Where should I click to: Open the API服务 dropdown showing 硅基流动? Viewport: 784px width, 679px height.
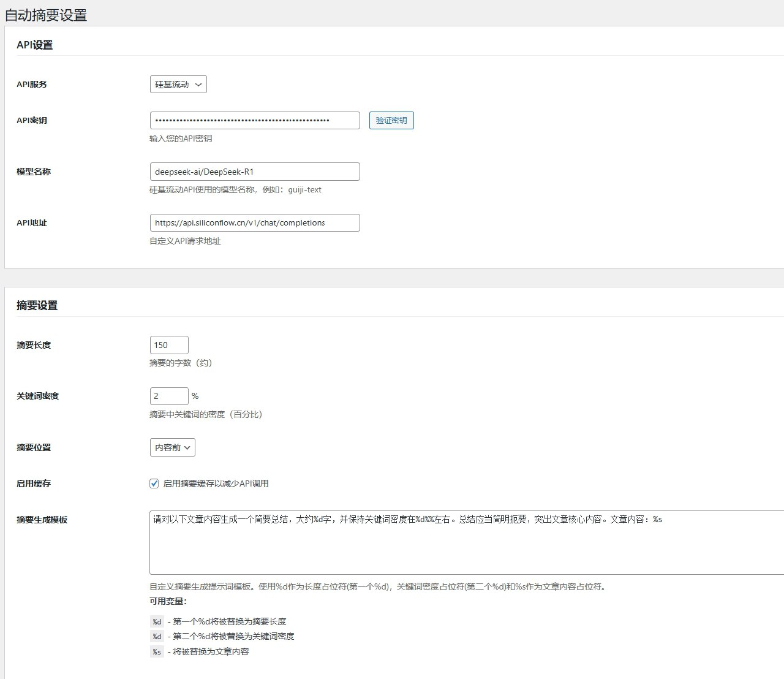(178, 85)
